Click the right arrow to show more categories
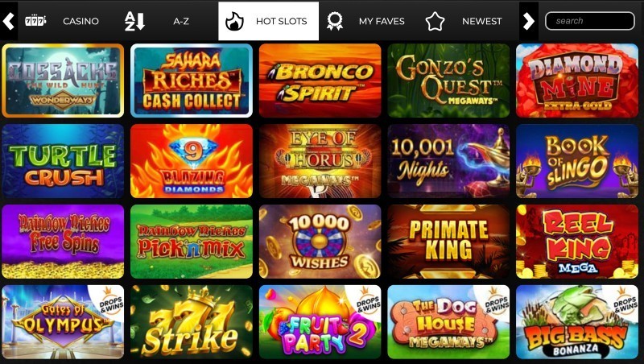The image size is (644, 364). pyautogui.click(x=529, y=21)
